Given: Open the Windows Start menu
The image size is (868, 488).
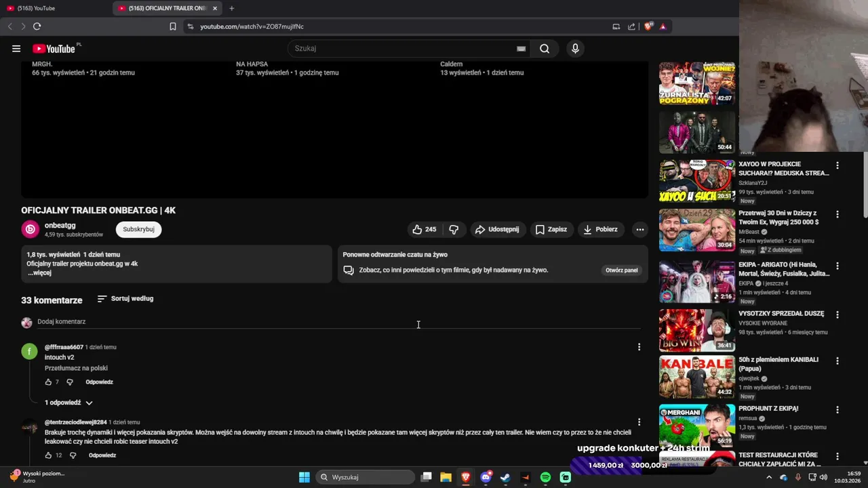Looking at the screenshot, I should point(304,477).
